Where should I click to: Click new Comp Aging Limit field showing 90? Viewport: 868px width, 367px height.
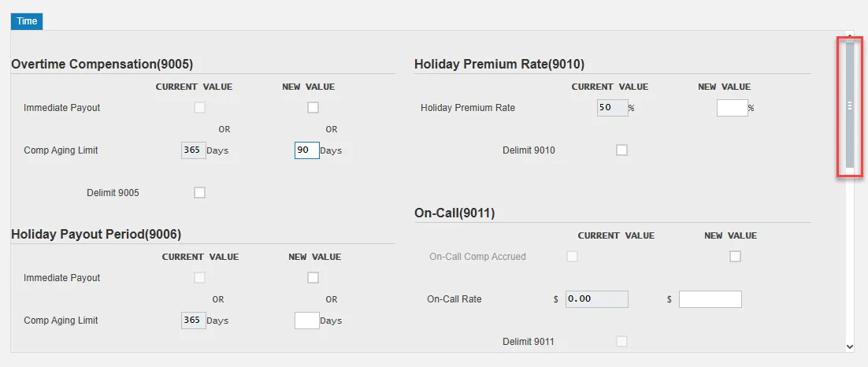tap(306, 150)
